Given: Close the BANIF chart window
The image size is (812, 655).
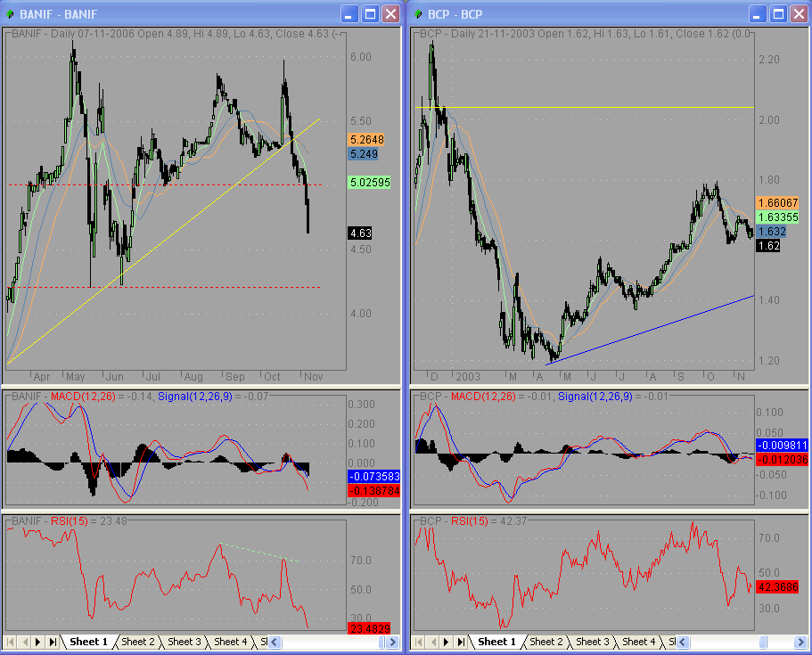Looking at the screenshot, I should (x=391, y=14).
